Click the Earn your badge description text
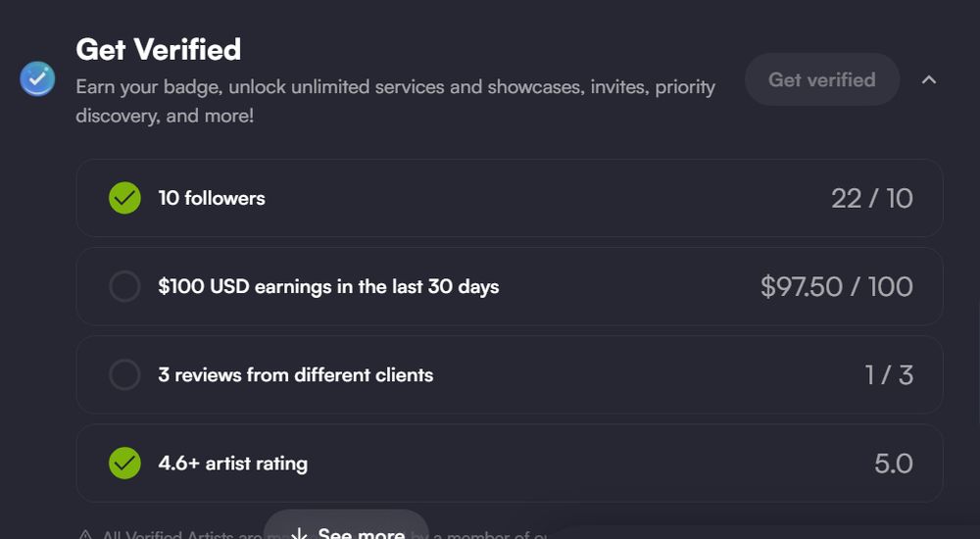Viewport: 980px width, 539px height. pyautogui.click(x=396, y=101)
